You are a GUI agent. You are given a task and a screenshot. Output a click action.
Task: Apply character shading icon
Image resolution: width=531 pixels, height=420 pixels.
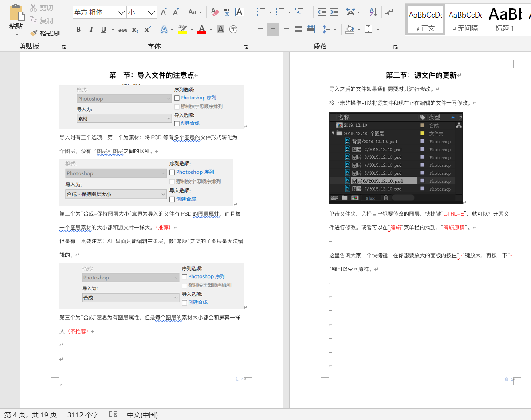point(221,29)
